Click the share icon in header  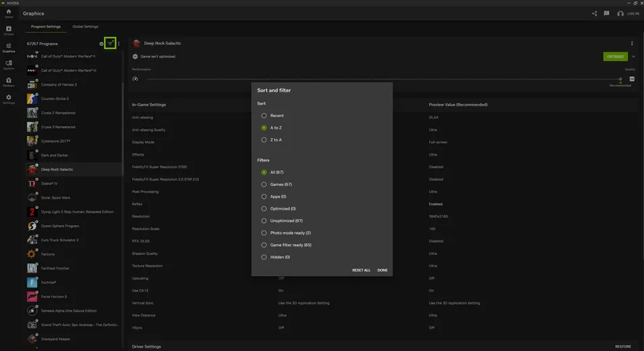pos(594,13)
